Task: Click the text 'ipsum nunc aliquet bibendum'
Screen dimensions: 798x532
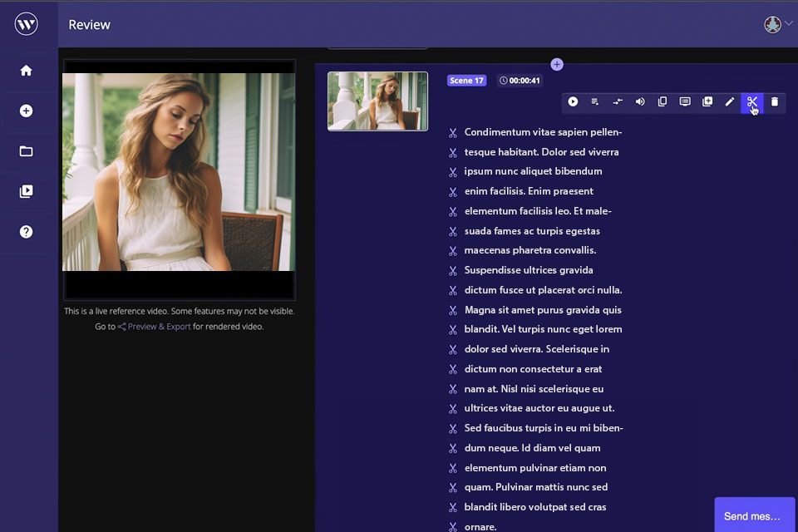Action: click(x=533, y=171)
